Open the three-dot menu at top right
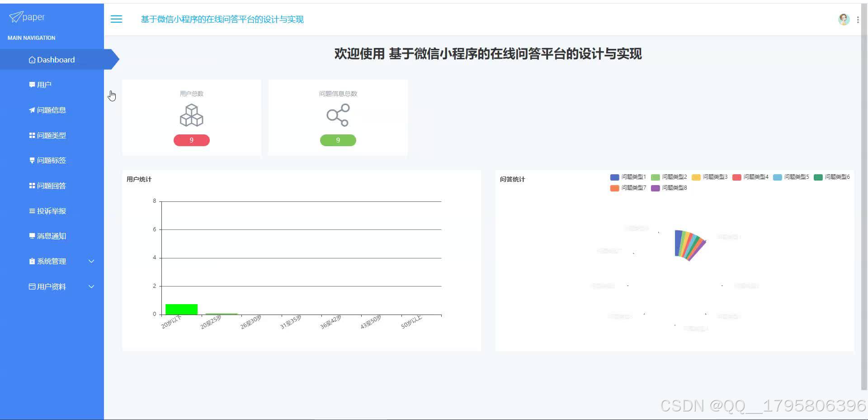Image resolution: width=868 pixels, height=420 pixels. point(858,19)
